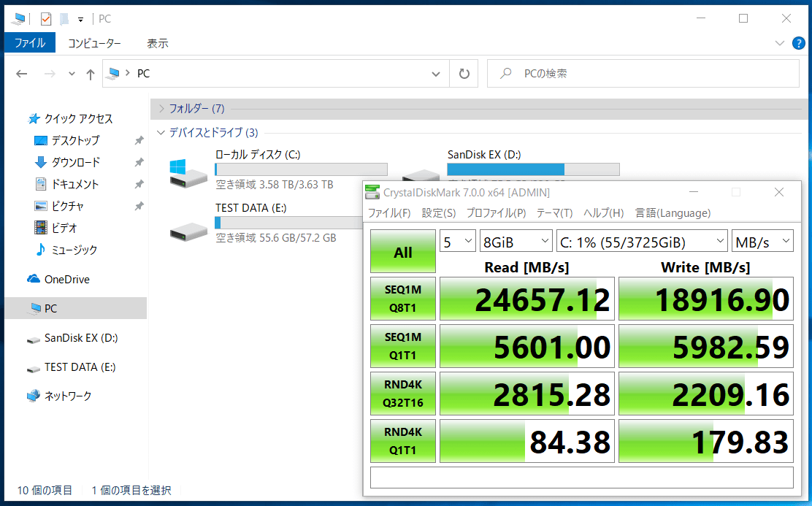Viewport: 812px width, 506px height.
Task: Open ダウンロード in navigation pane
Action: click(x=76, y=162)
